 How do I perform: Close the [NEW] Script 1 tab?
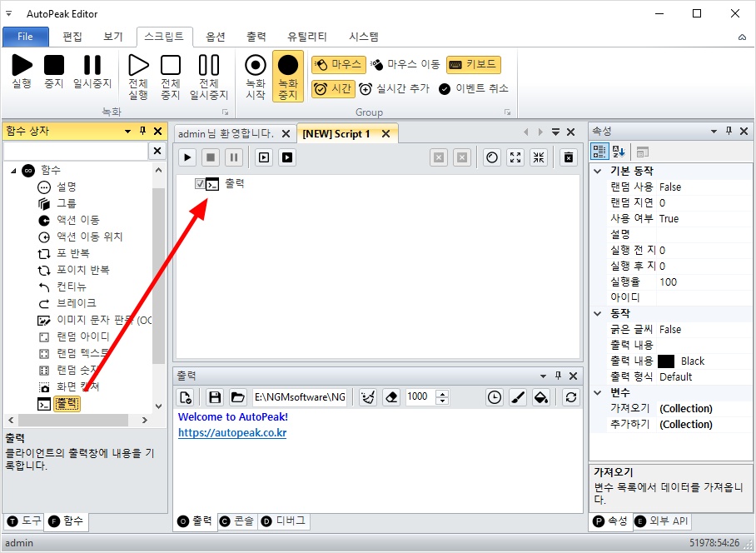[x=385, y=134]
